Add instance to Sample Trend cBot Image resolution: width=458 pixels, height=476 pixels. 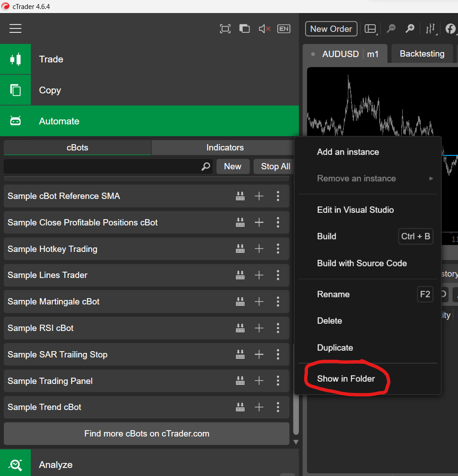pyautogui.click(x=259, y=407)
